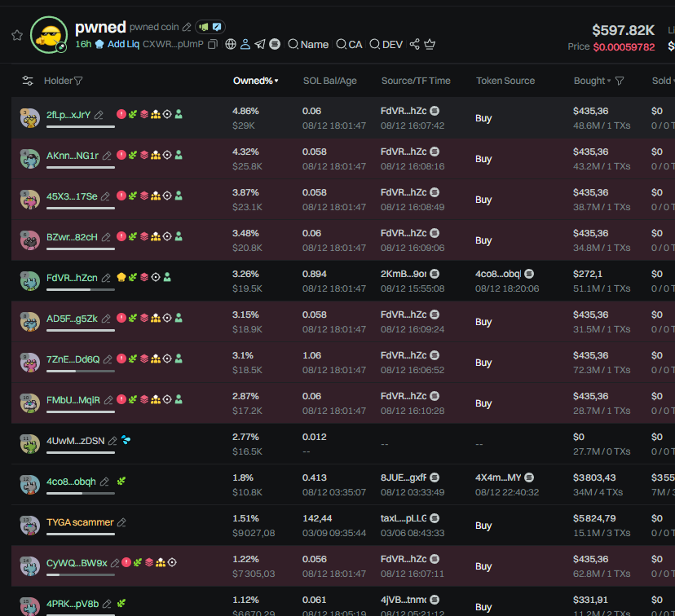The height and width of the screenshot is (616, 675).
Task: Click avatar of holder AD5F...g5Zk
Action: [x=30, y=321]
